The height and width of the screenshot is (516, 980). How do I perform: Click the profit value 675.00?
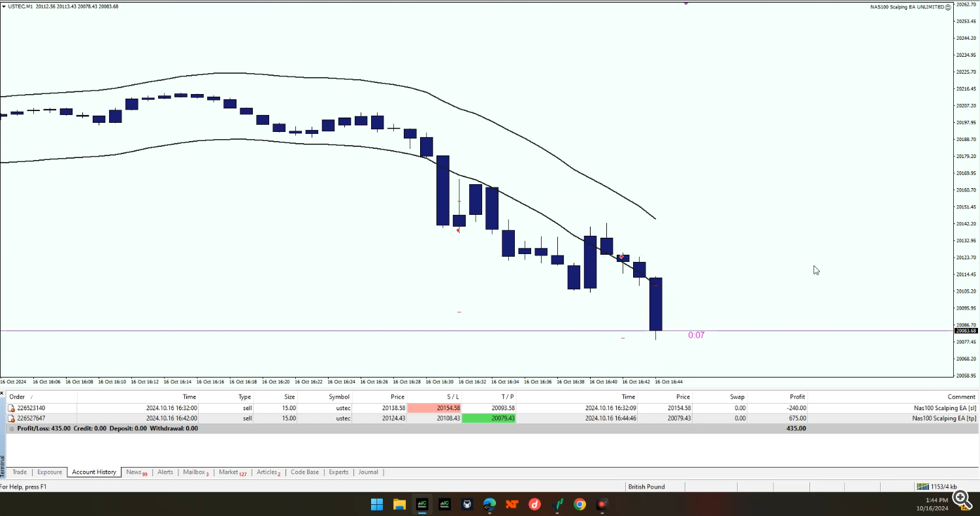[x=797, y=418]
